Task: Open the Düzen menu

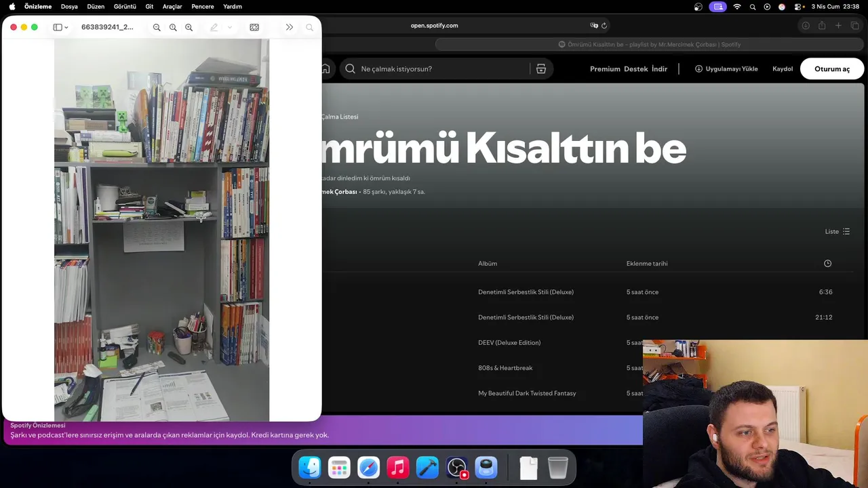Action: [96, 6]
